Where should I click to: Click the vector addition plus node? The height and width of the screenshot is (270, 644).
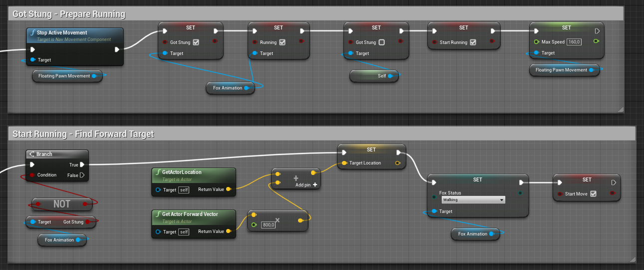click(x=296, y=178)
